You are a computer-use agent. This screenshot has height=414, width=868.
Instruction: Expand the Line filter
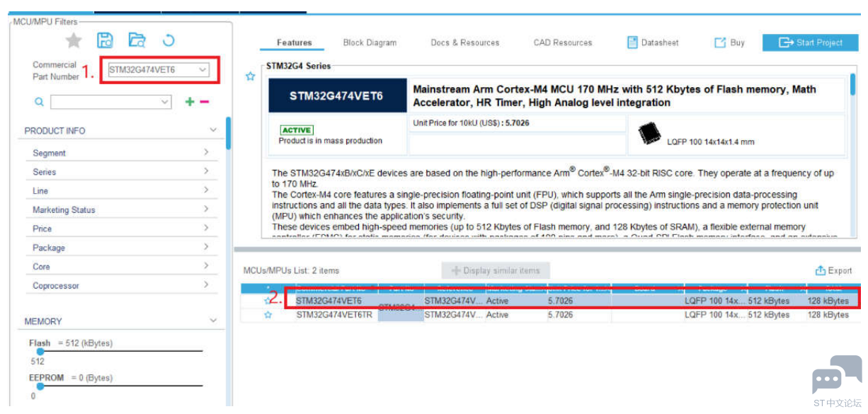coord(206,190)
